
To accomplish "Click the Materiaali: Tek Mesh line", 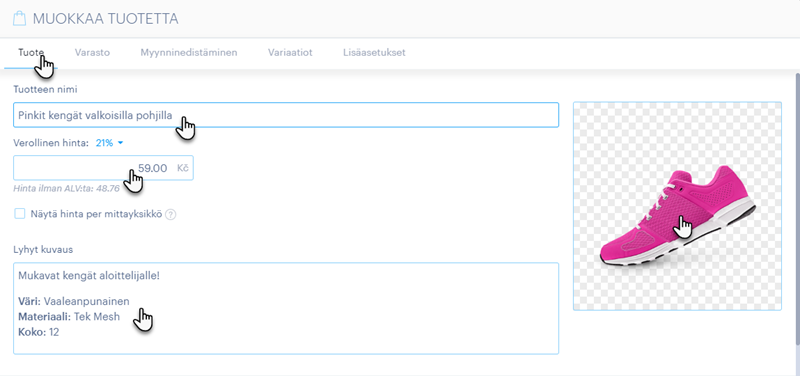I will click(69, 317).
